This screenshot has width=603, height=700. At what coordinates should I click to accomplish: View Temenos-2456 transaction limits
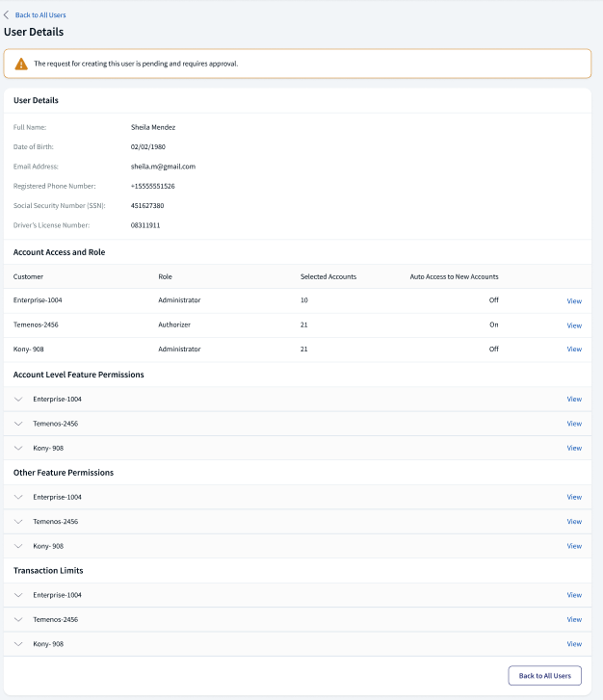pos(574,620)
